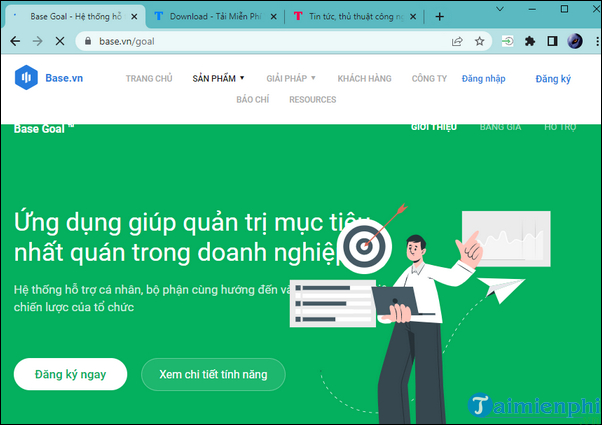Viewport: 602px width, 425px height.
Task: Click the Base.vn hexagon logo
Action: click(26, 78)
